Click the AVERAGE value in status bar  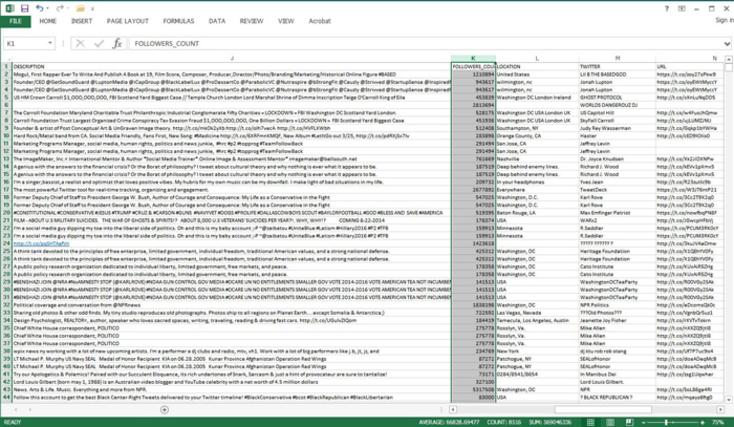[449, 422]
